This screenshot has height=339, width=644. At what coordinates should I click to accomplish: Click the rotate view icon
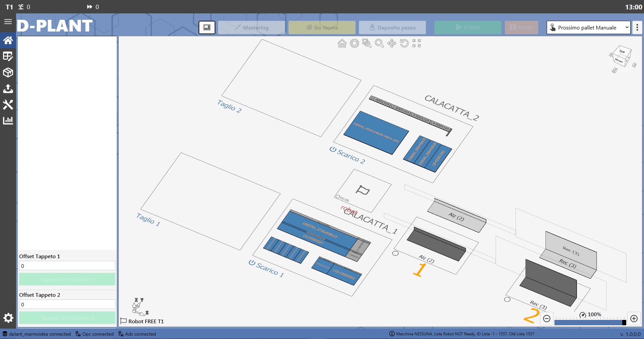pyautogui.click(x=404, y=43)
